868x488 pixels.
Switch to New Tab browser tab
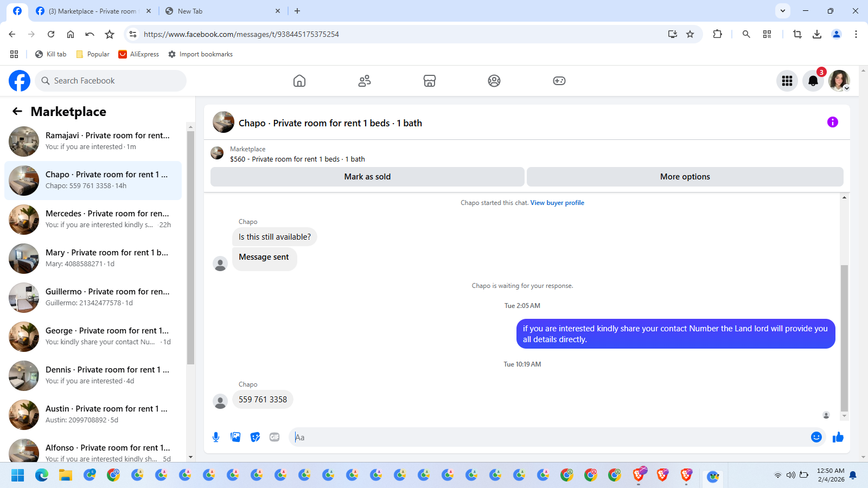[x=222, y=11]
